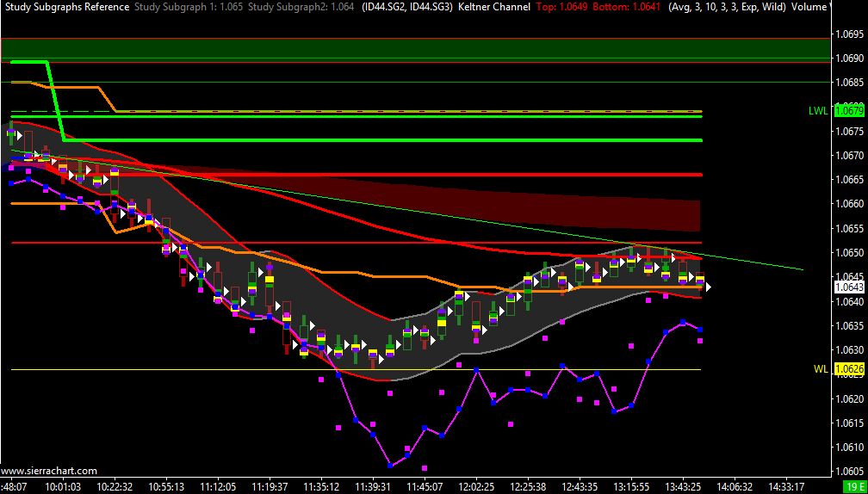Click the '(Avg, 3, 10, 3, 3, Exp, Wild)' parameters
868x494 pixels.
coord(727,7)
